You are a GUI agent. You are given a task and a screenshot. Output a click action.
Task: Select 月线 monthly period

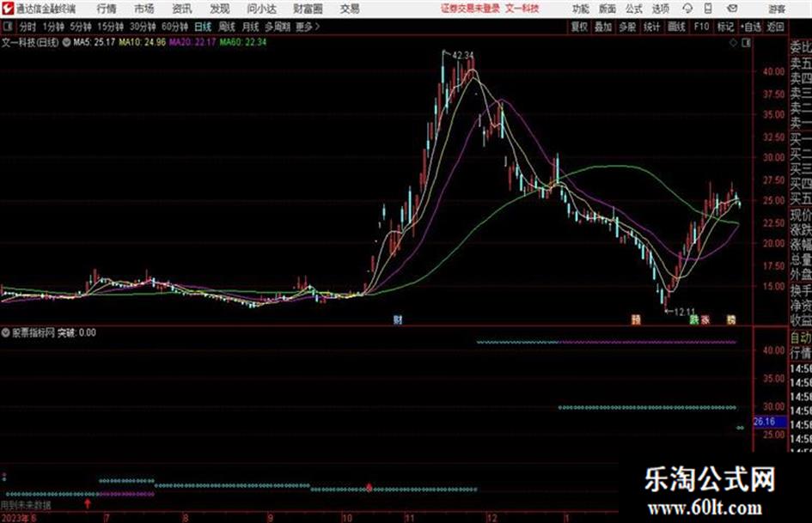pyautogui.click(x=251, y=27)
